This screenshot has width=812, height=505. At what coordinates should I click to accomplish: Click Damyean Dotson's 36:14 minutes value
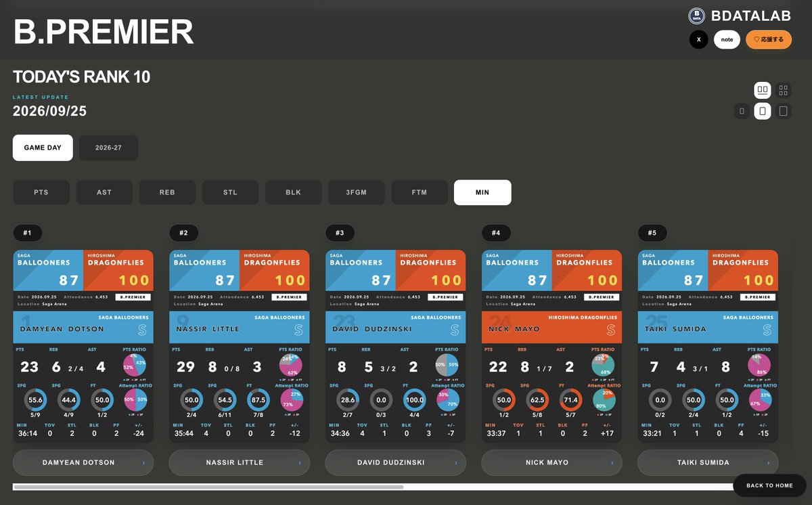coord(29,433)
